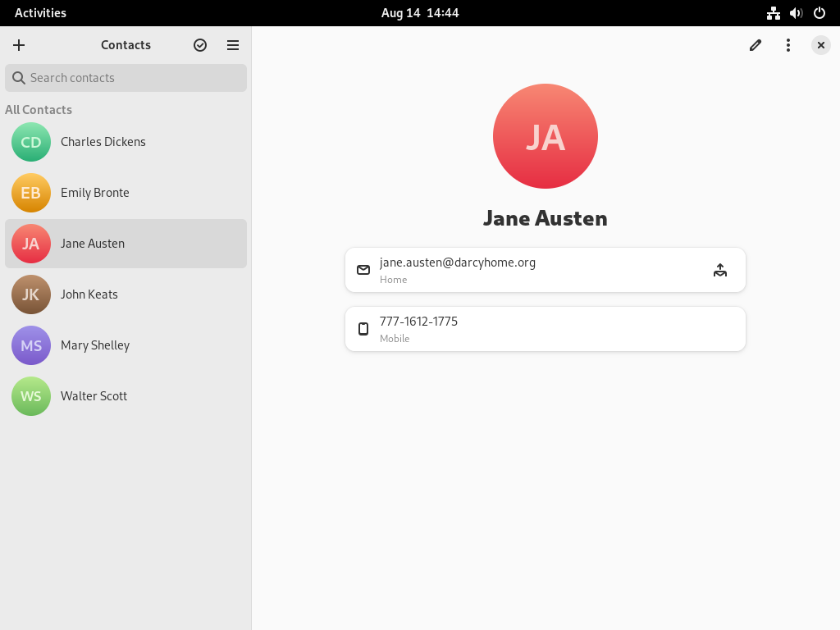This screenshot has height=630, width=840.
Task: Open the three-dot more options menu
Action: (788, 45)
